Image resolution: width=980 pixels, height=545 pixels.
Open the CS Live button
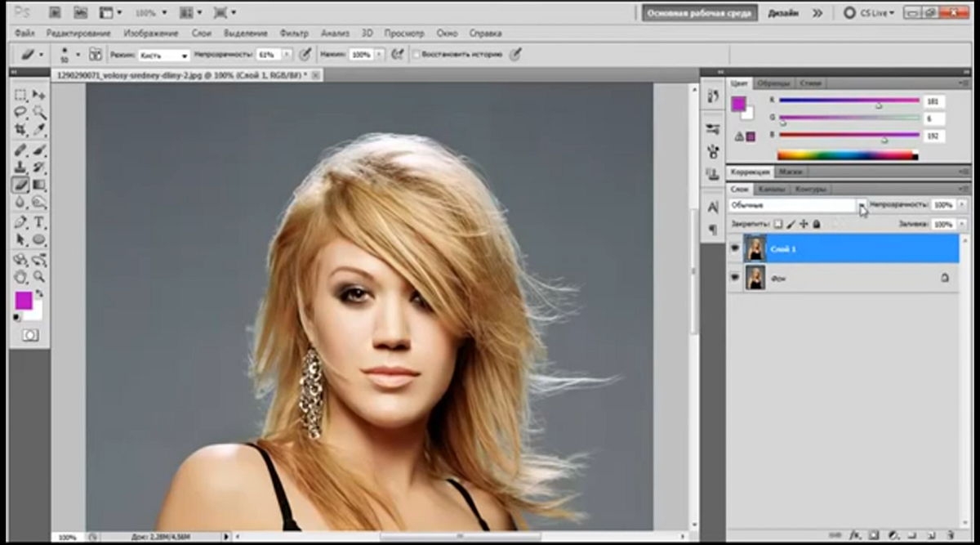[869, 13]
